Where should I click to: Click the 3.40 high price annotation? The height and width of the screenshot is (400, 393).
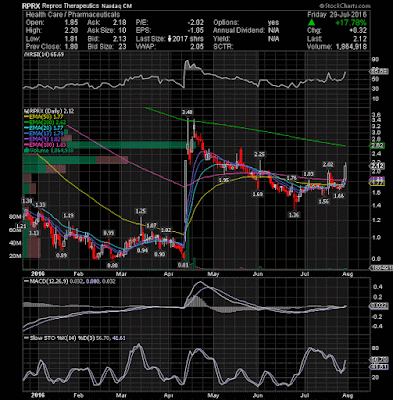click(x=187, y=112)
